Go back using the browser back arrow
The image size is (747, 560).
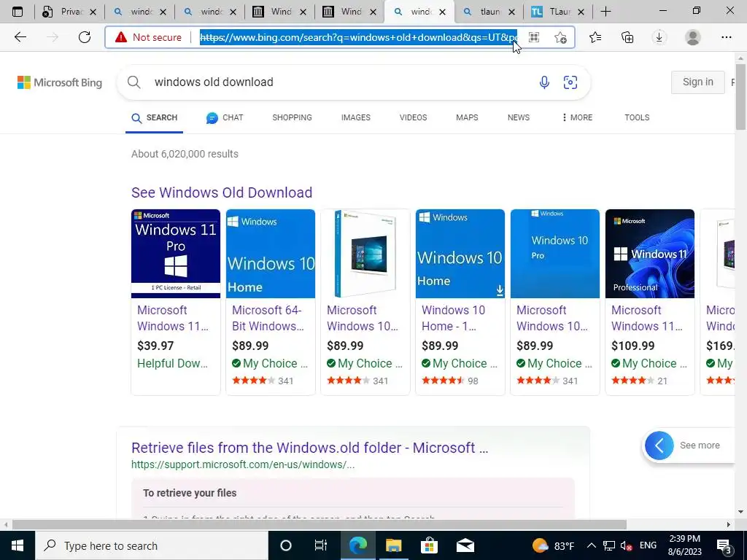pos(20,37)
